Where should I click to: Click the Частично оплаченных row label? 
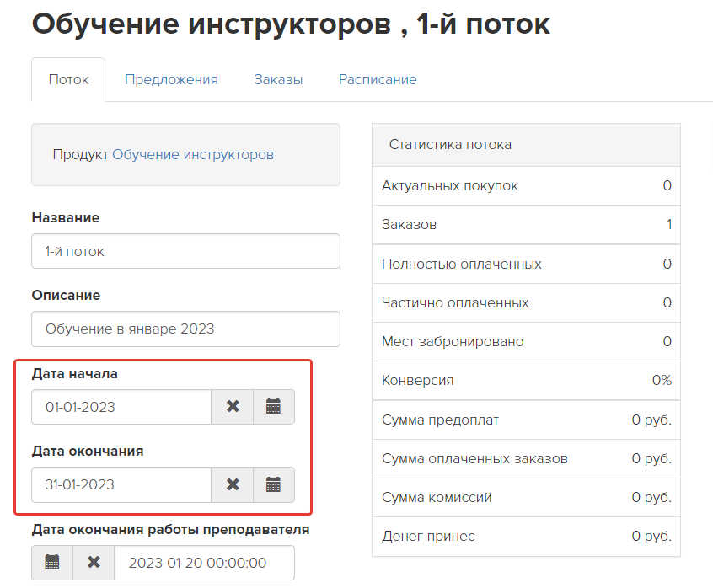tap(455, 302)
